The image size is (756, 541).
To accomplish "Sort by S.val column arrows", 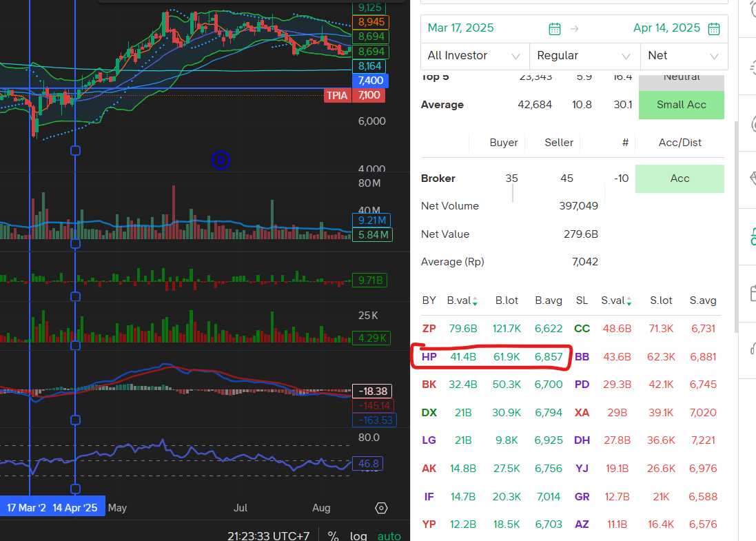I will [x=630, y=301].
